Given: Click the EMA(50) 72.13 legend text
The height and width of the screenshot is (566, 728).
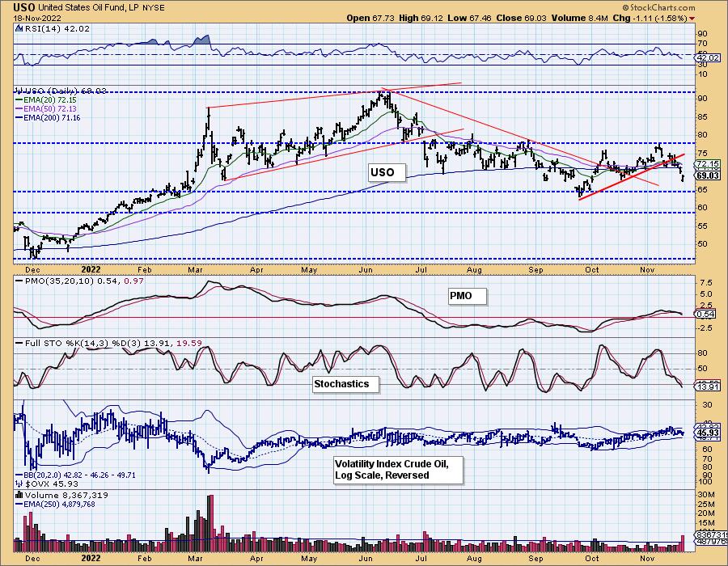Looking at the screenshot, I should pos(51,109).
